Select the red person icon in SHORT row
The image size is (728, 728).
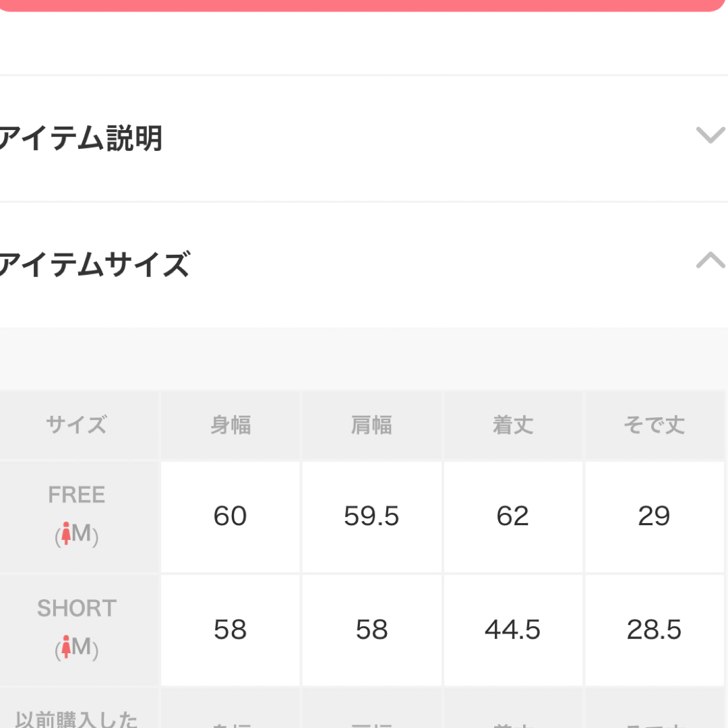coord(66,646)
